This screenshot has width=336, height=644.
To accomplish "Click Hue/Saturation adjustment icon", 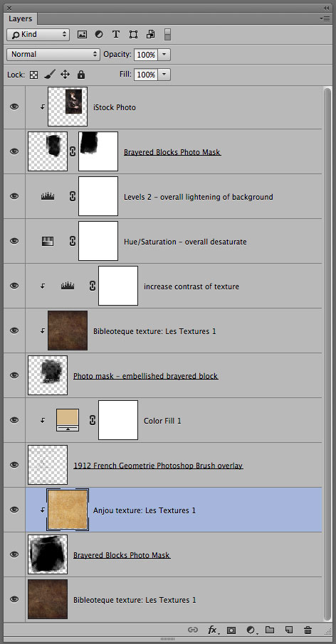I will pyautogui.click(x=48, y=241).
